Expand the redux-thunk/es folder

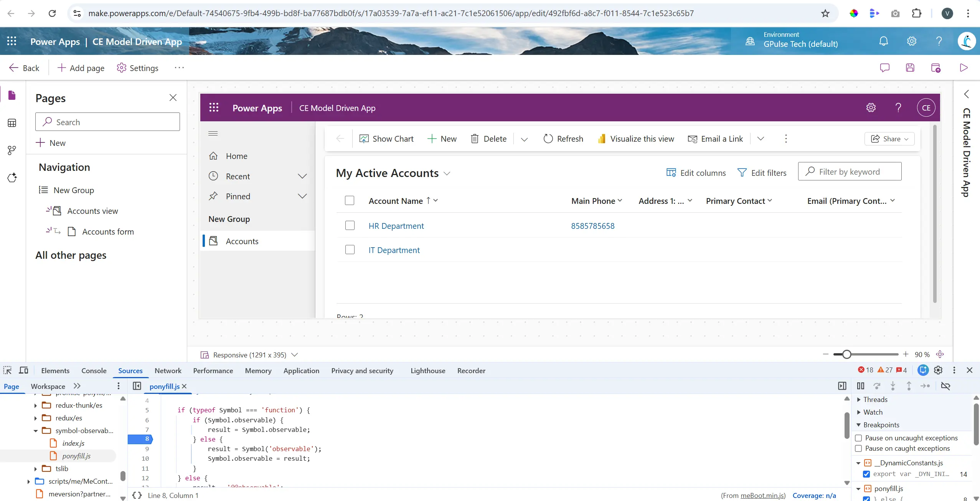pyautogui.click(x=36, y=405)
